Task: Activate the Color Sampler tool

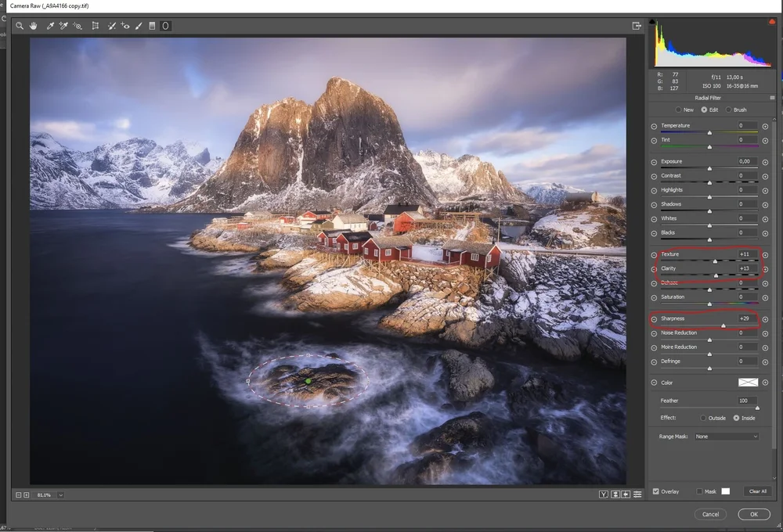Action: click(x=63, y=26)
